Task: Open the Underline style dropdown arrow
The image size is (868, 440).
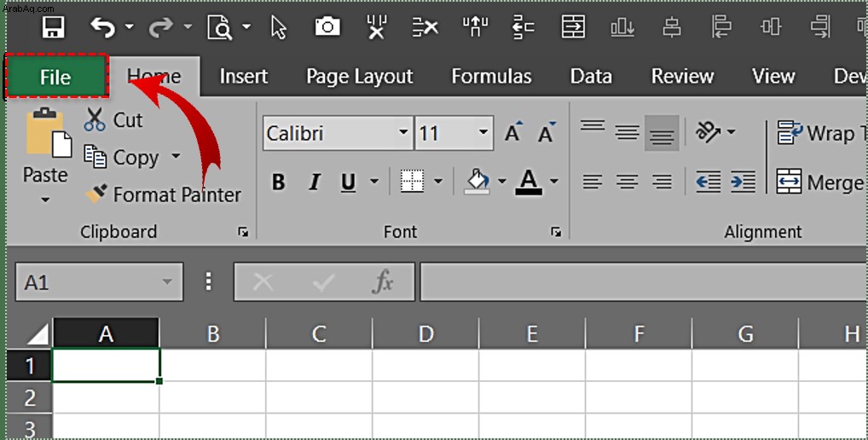Action: pos(374,181)
